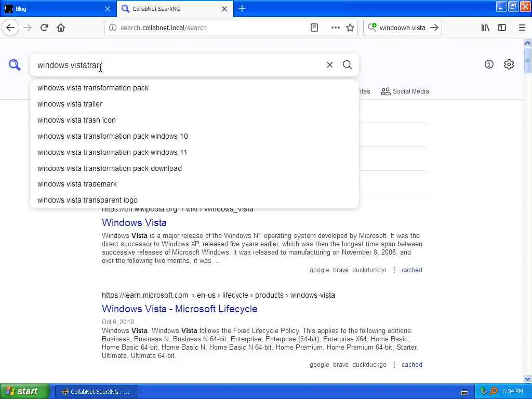Show the sidebars panel
The width and height of the screenshot is (532, 399).
click(x=502, y=28)
